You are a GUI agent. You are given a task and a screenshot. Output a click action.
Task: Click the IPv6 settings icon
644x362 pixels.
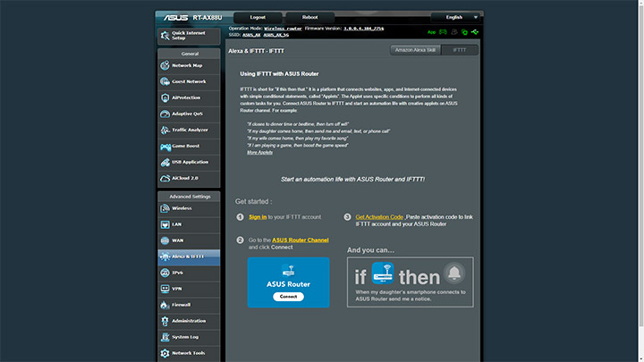pos(165,273)
